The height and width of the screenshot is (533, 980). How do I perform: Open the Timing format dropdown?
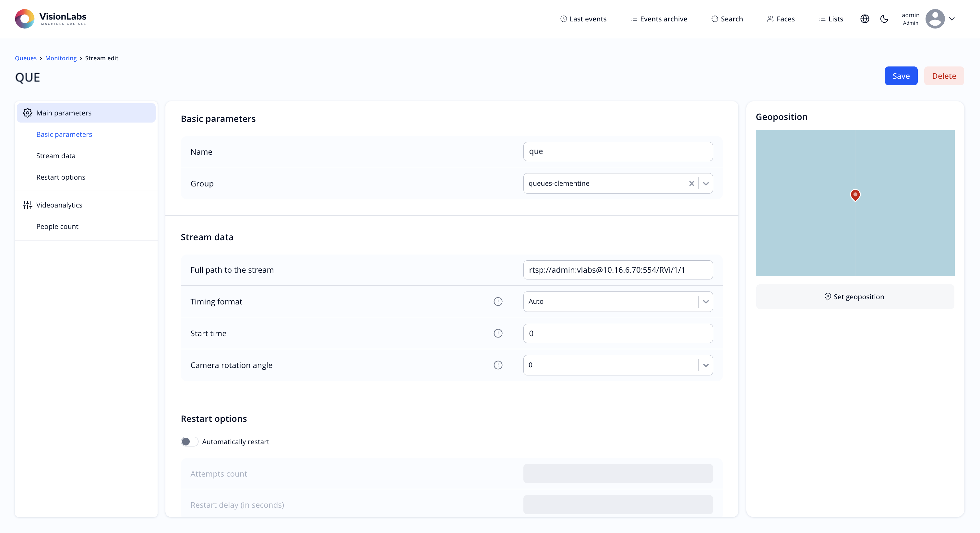pyautogui.click(x=706, y=302)
